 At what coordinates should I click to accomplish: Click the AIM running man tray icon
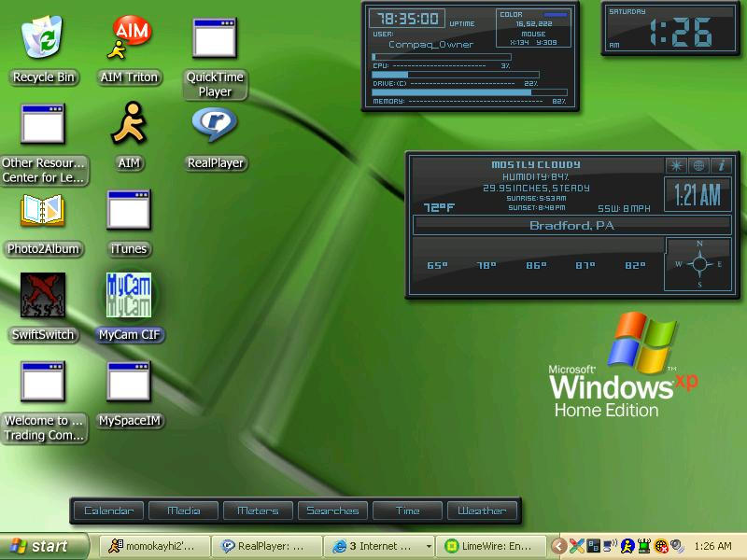627,546
